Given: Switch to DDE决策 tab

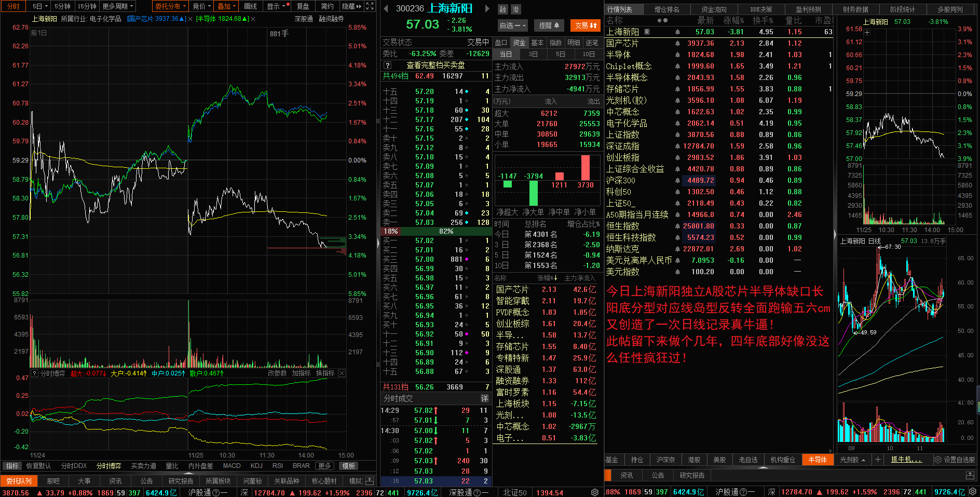Looking at the screenshot, I should [x=761, y=9].
